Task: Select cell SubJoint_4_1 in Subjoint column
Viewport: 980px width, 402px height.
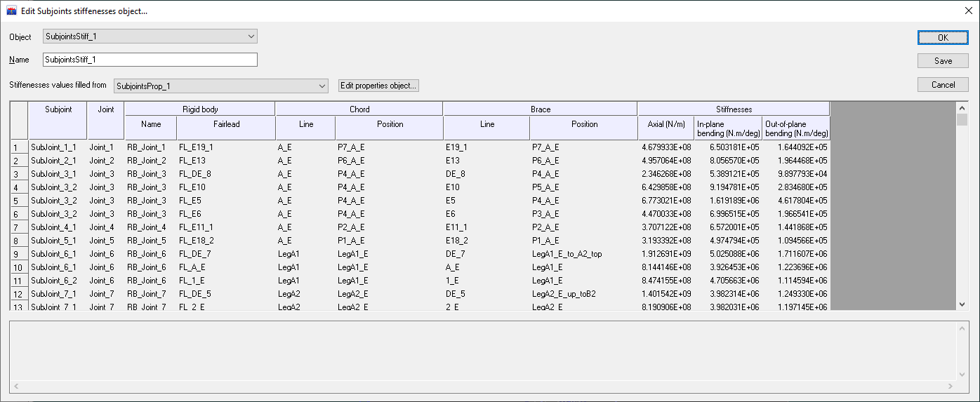Action: tap(58, 227)
